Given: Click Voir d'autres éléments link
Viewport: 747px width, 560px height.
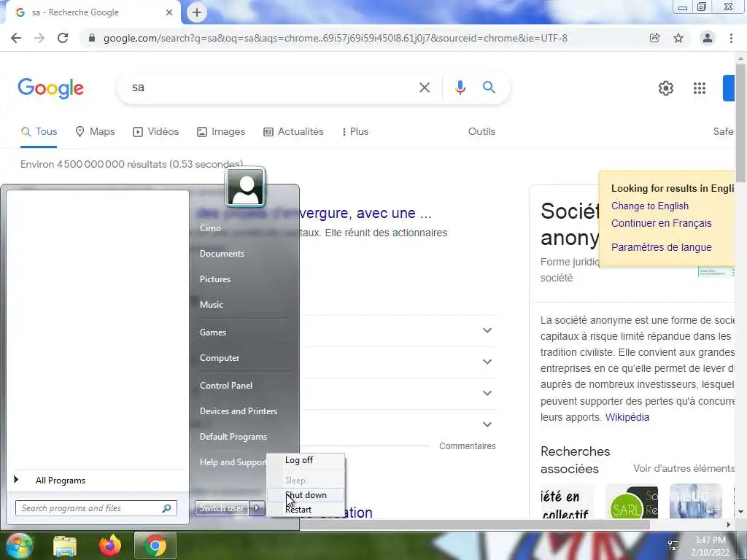Looking at the screenshot, I should [684, 469].
